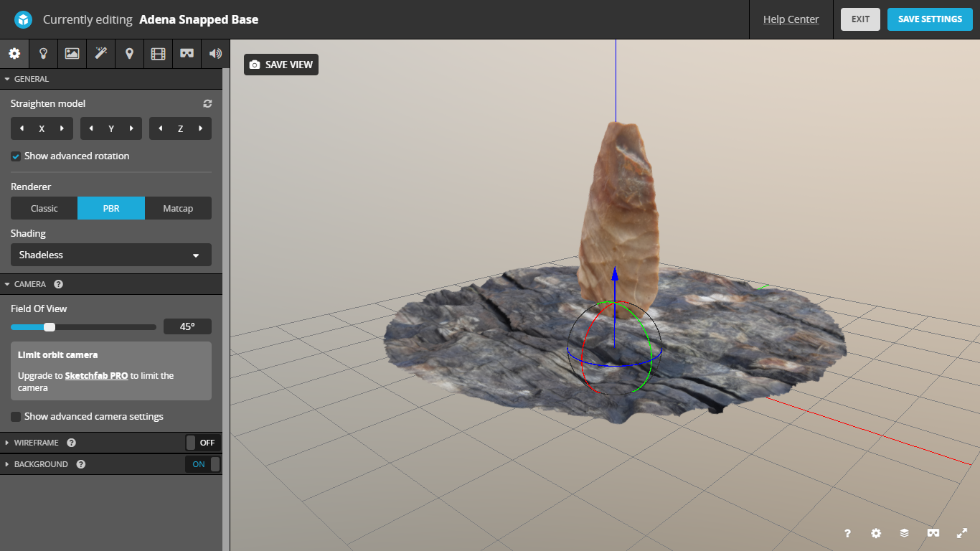
Task: Open the Materials editing panel
Action: click(x=72, y=54)
